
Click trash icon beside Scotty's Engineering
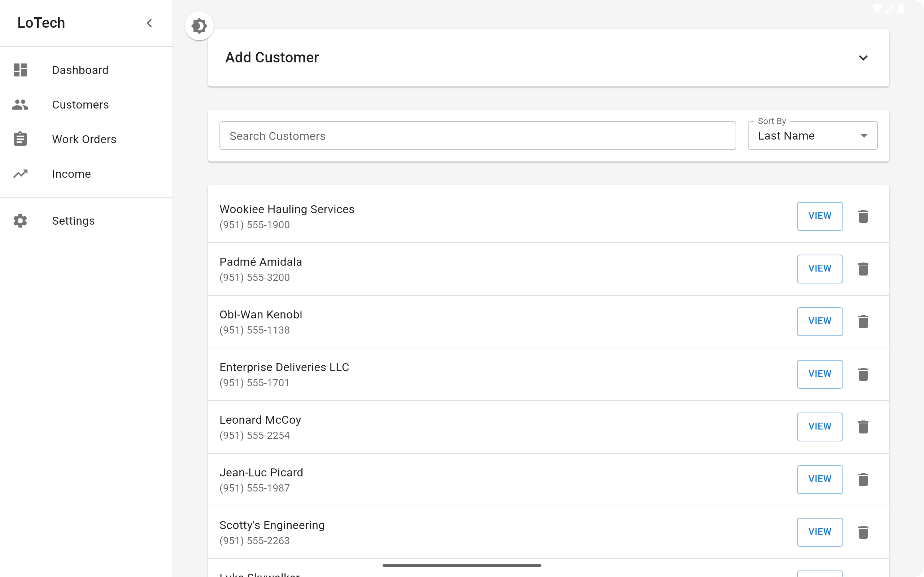click(863, 532)
